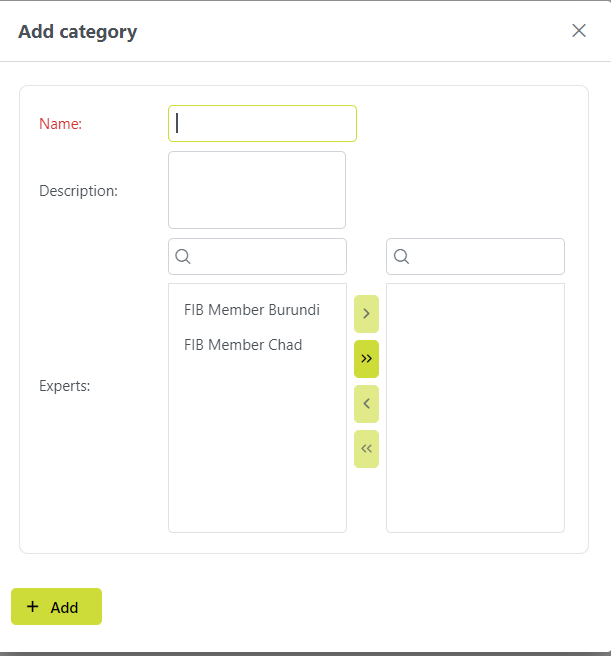Click the red Name label
Image resolution: width=611 pixels, height=656 pixels.
[60, 124]
